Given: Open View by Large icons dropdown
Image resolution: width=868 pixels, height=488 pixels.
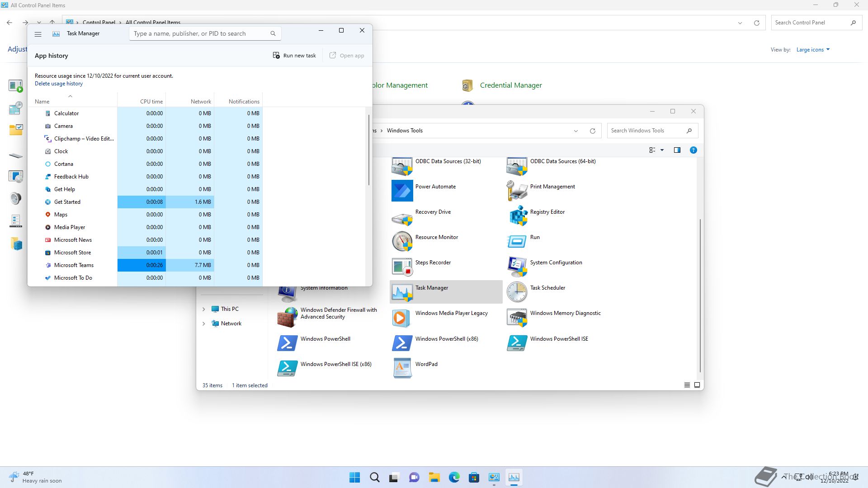Looking at the screenshot, I should pos(813,50).
